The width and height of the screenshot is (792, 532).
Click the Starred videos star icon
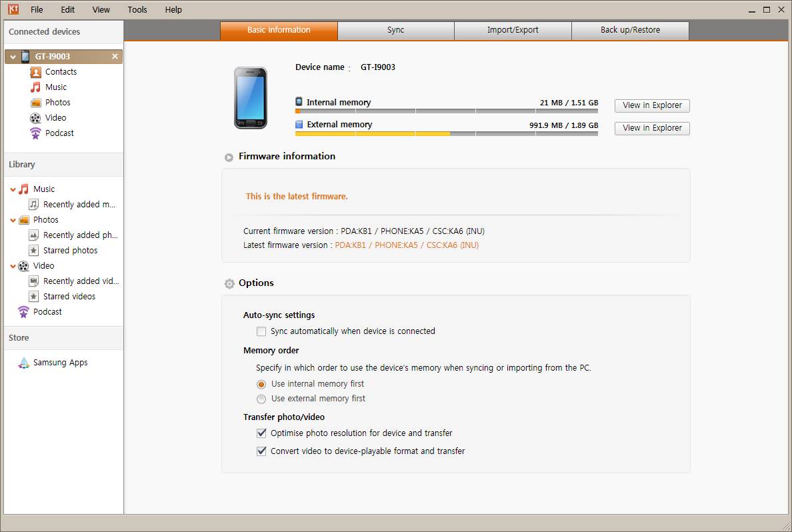pyautogui.click(x=33, y=296)
